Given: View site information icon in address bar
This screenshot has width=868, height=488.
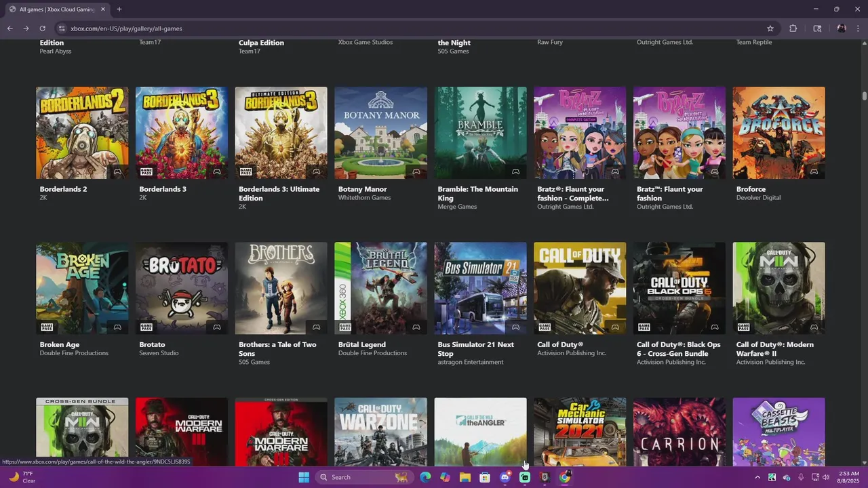Looking at the screenshot, I should [62, 28].
